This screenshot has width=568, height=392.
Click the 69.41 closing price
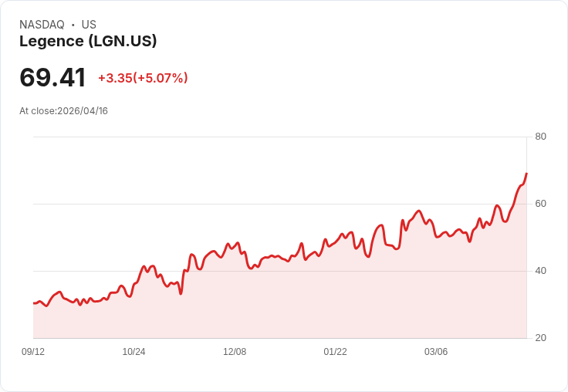point(52,77)
